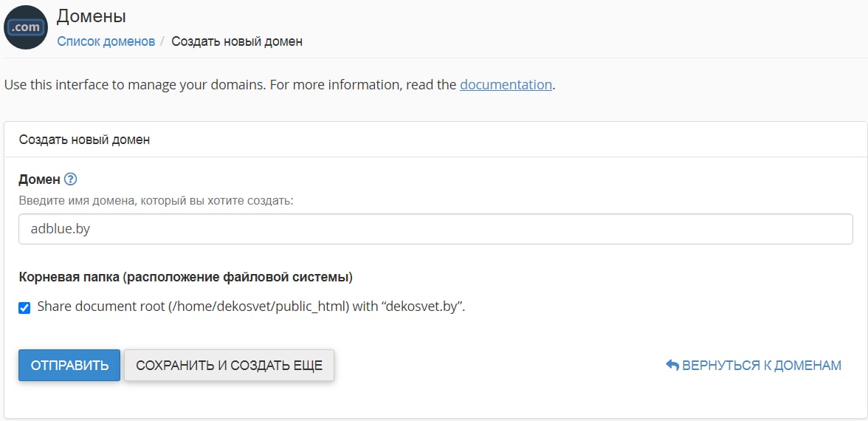This screenshot has width=868, height=421.
Task: Click the Домены page heading
Action: point(92,16)
